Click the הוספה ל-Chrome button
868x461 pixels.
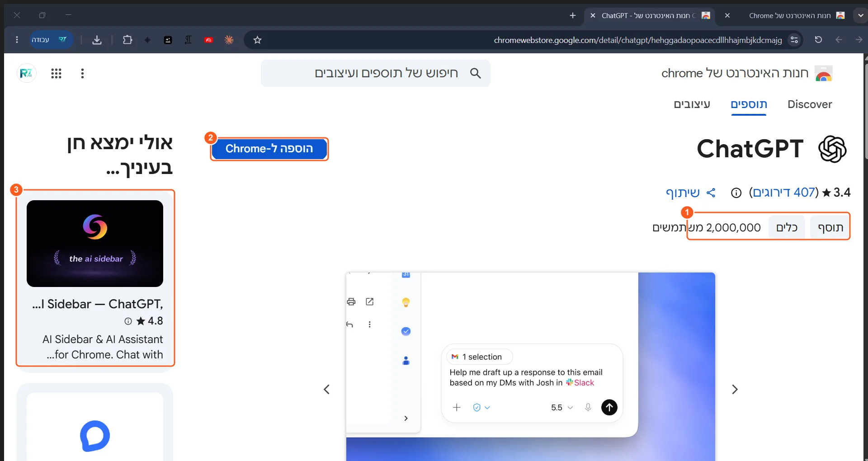pyautogui.click(x=269, y=149)
